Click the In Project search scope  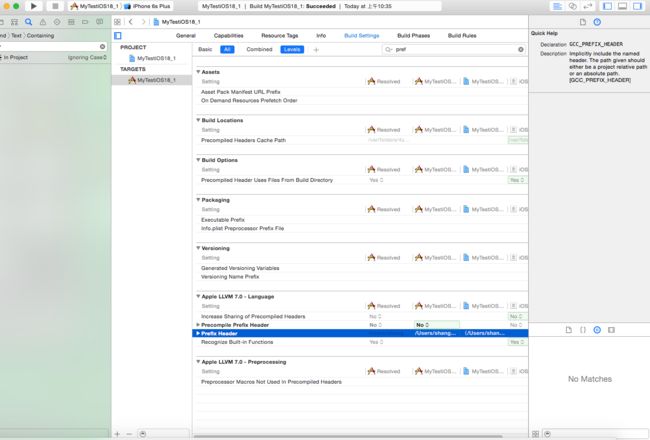16,57
